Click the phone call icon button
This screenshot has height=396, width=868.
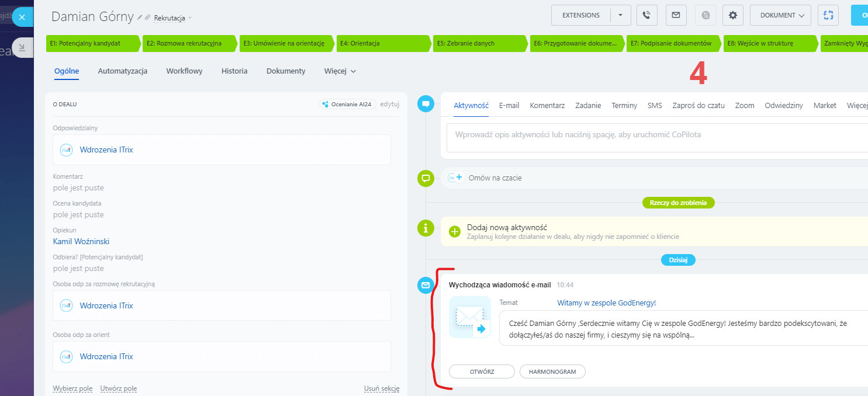click(646, 15)
